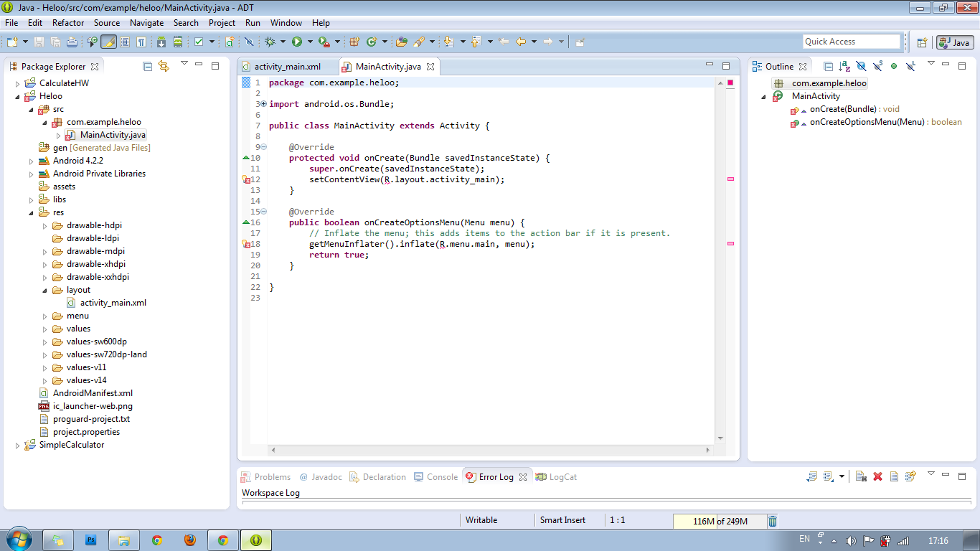Restore Log icon in Error Log
Screen dimensions: 980x551
point(910,476)
